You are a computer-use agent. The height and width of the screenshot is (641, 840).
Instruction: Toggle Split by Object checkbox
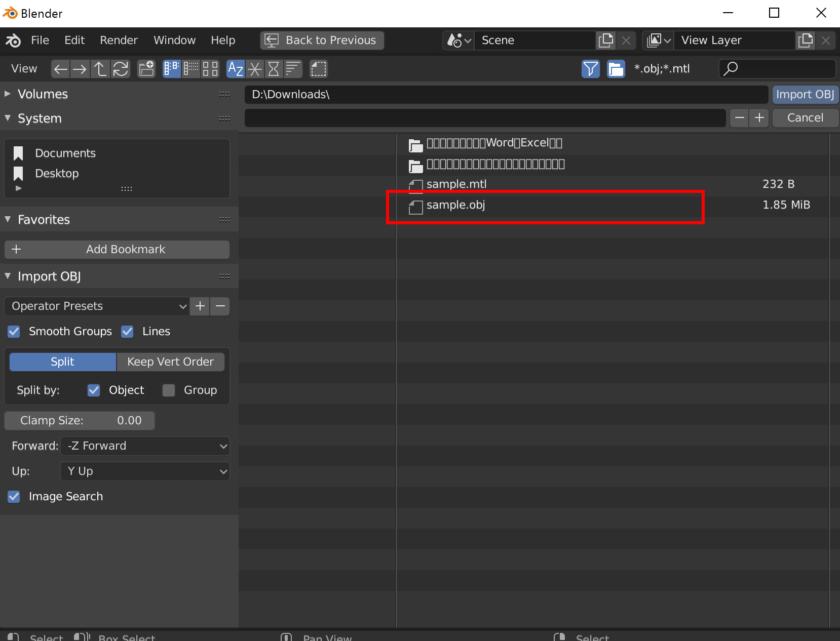[x=94, y=390]
